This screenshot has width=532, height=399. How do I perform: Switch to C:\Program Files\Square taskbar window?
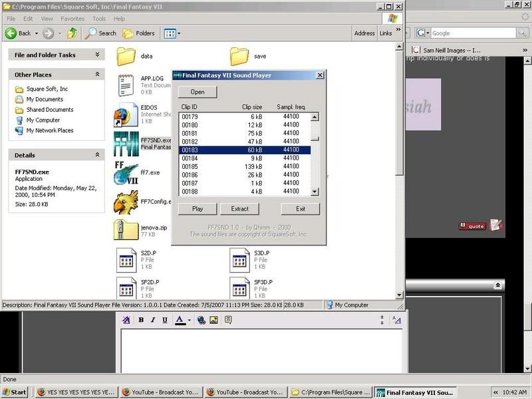pyautogui.click(x=331, y=392)
